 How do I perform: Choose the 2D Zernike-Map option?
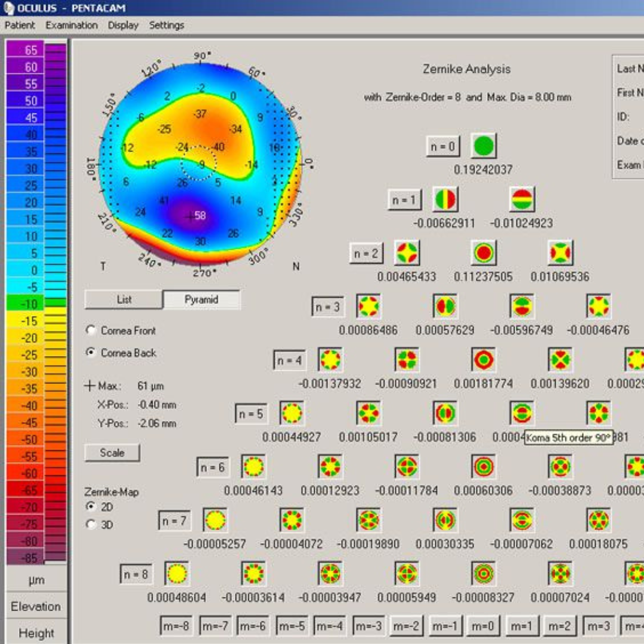coord(91,507)
